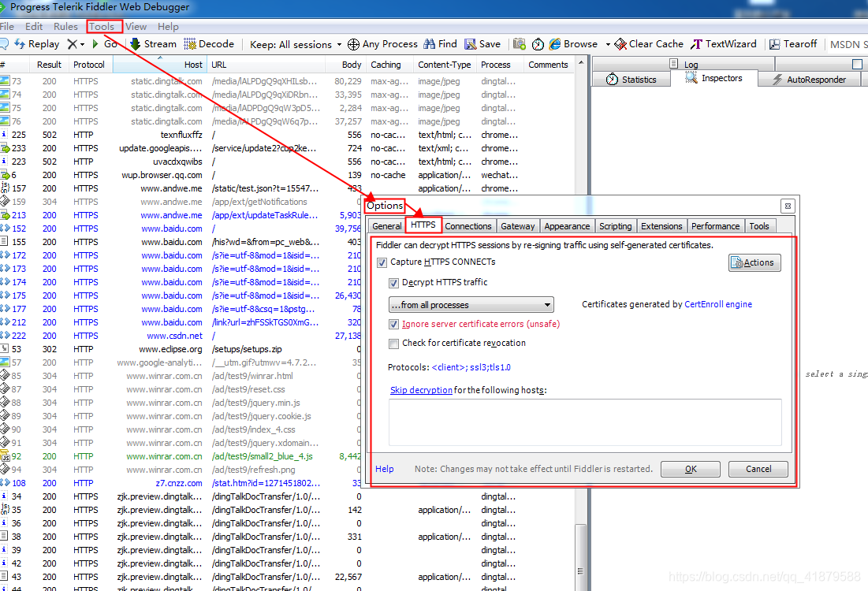Close the Options dialog
This screenshot has width=868, height=591.
[x=788, y=206]
